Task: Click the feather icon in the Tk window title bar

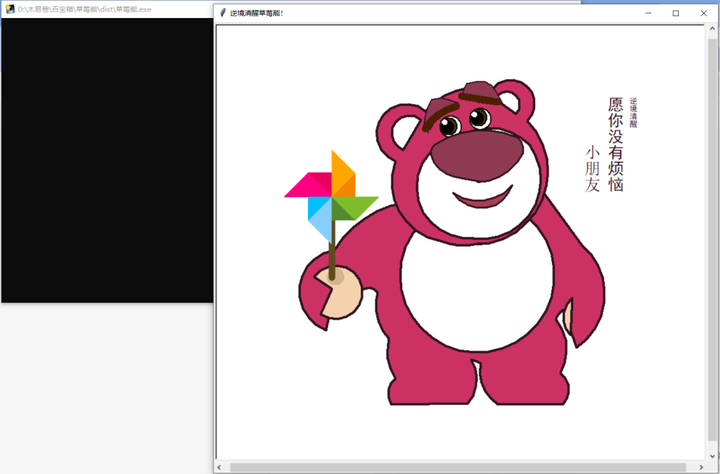Action: click(x=223, y=13)
